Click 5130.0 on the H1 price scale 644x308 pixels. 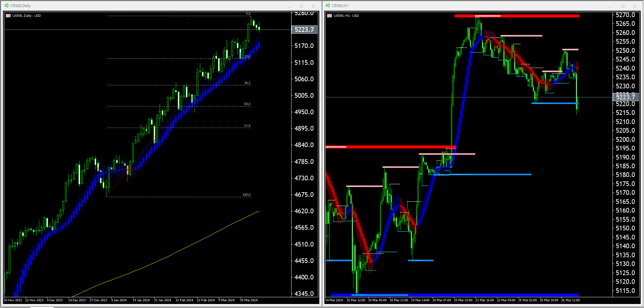point(626,264)
